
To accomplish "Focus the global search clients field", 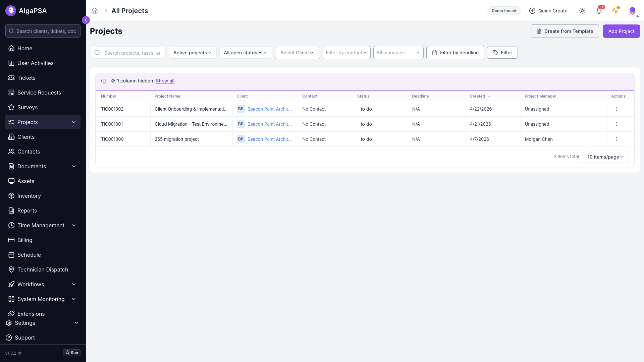I will click(x=43, y=31).
